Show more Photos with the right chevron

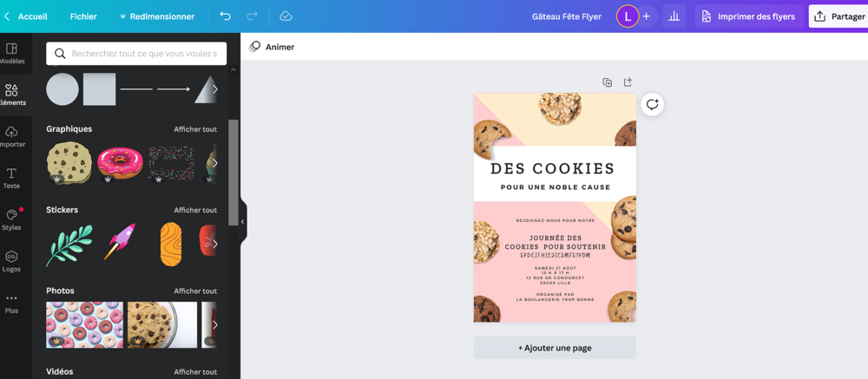(214, 324)
